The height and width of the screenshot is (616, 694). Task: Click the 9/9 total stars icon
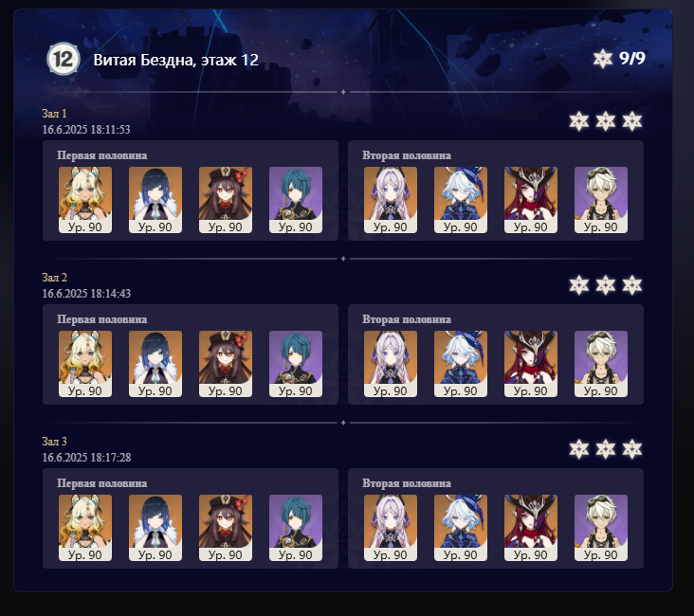coord(602,59)
